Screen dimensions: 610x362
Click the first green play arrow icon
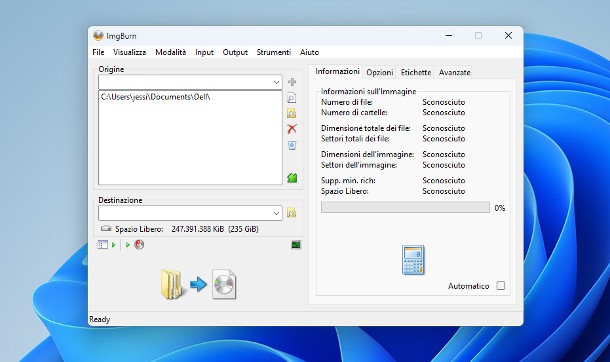(x=114, y=245)
